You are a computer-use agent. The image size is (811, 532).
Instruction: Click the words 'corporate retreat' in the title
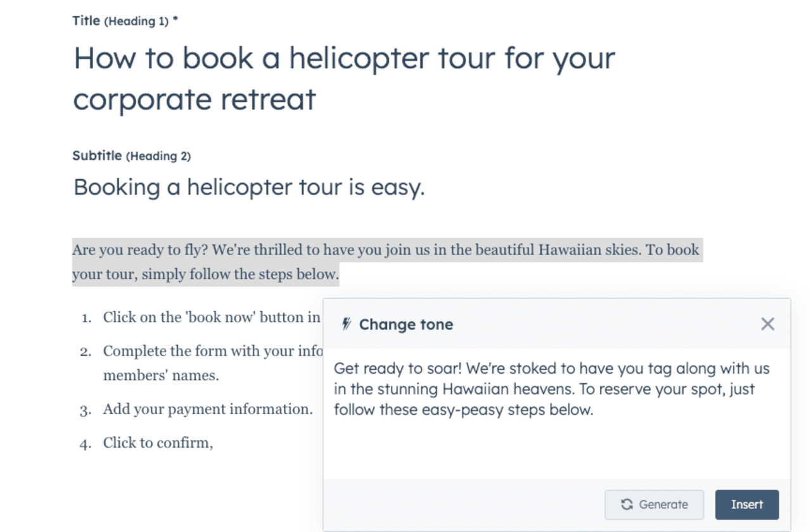coord(195,99)
